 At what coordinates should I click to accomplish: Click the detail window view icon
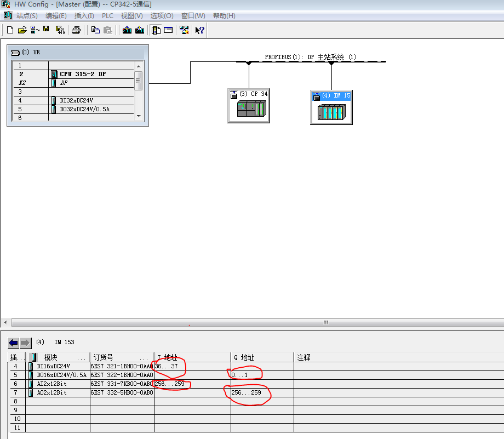pyautogui.click(x=168, y=30)
